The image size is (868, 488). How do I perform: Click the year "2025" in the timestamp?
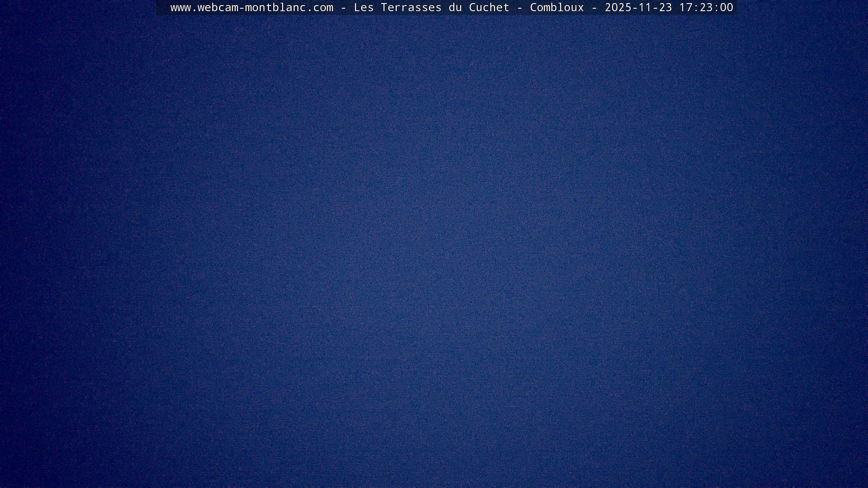(x=618, y=7)
